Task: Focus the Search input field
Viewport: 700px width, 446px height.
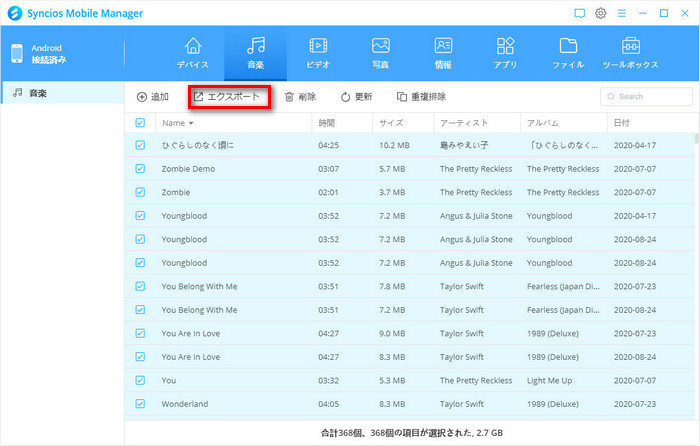Action: (x=646, y=96)
